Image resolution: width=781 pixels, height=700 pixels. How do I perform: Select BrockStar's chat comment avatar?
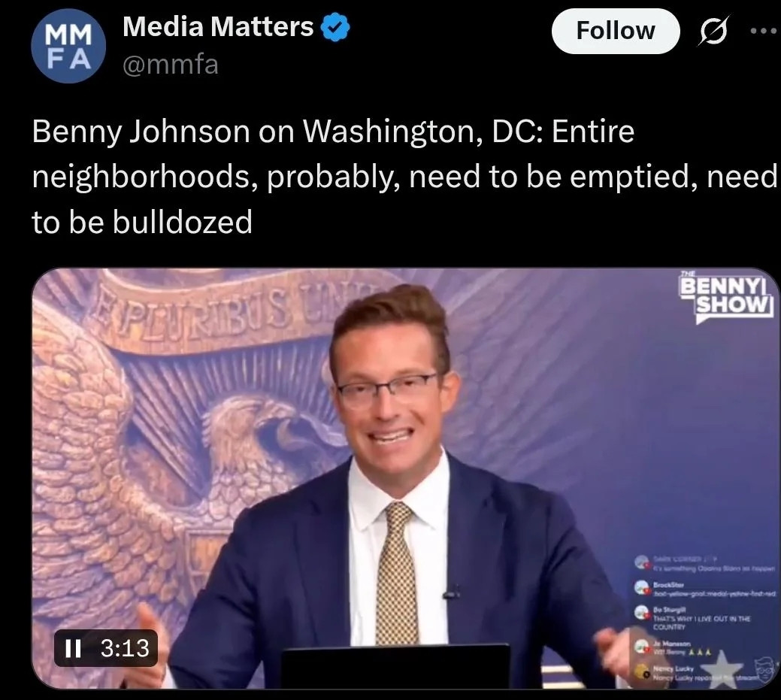coord(642,588)
